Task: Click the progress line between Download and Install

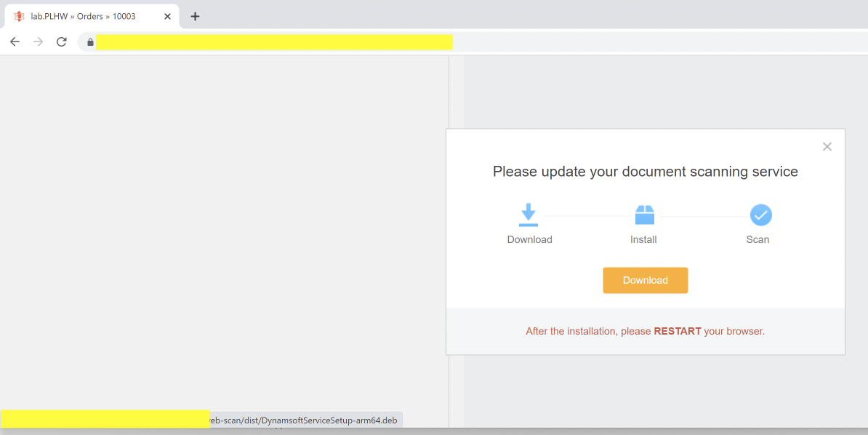Action: click(x=586, y=214)
